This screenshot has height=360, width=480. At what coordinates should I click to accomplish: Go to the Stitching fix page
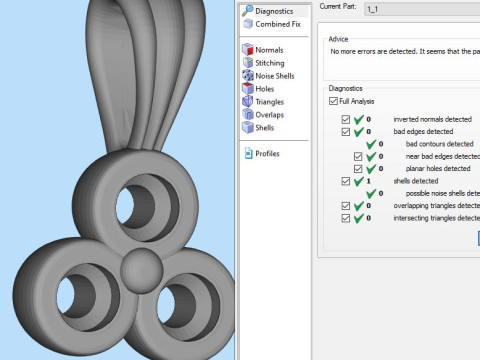coord(270,63)
